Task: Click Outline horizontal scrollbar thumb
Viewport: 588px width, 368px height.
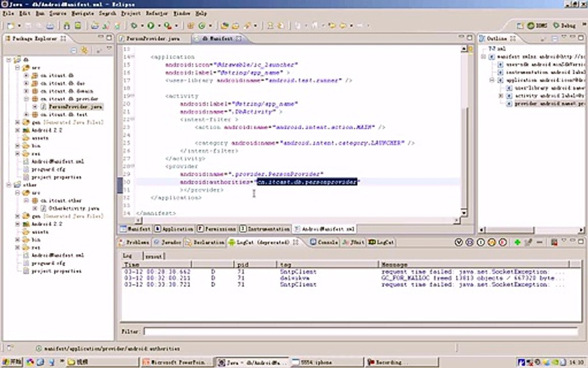Action: [510, 230]
